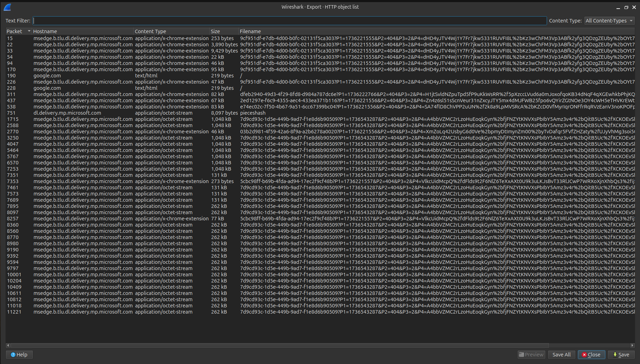Select packet 7689 row
The width and height of the screenshot is (640, 364).
[320, 200]
